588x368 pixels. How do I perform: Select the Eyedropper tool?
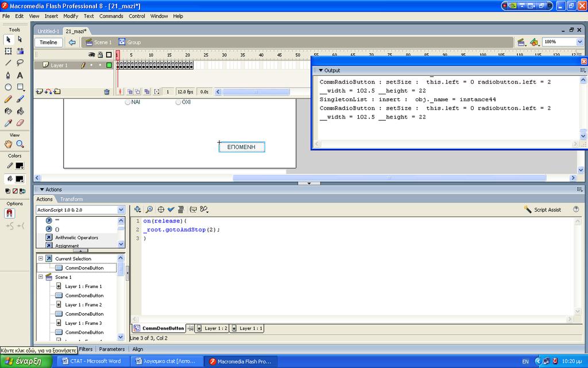tap(8, 123)
